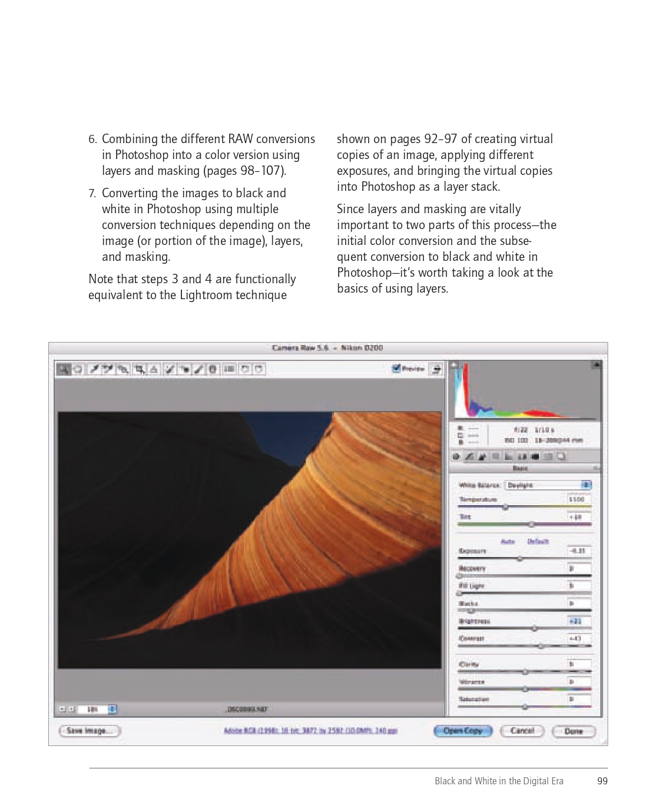Select the Color Sampler tool
The width and height of the screenshot is (652, 812).
(x=108, y=369)
